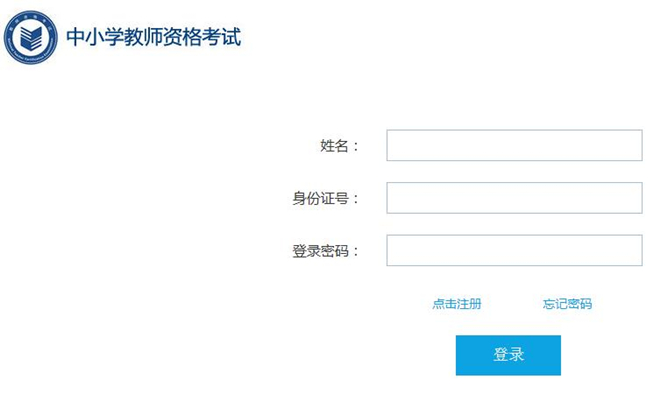This screenshot has width=660, height=393.
Task: Activate the password entry field under 身份证号
Action: pos(514,250)
